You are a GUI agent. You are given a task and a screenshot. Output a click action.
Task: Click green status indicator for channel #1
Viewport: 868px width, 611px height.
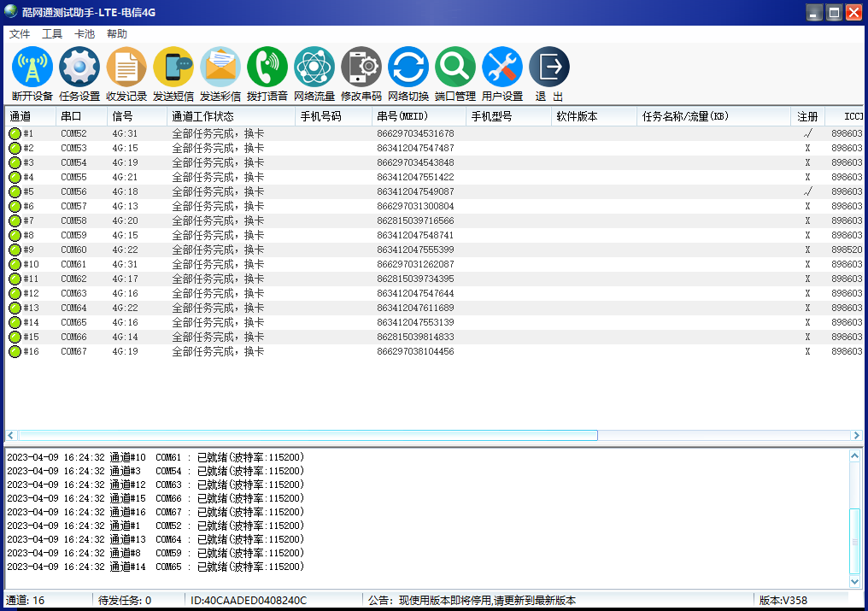point(15,133)
